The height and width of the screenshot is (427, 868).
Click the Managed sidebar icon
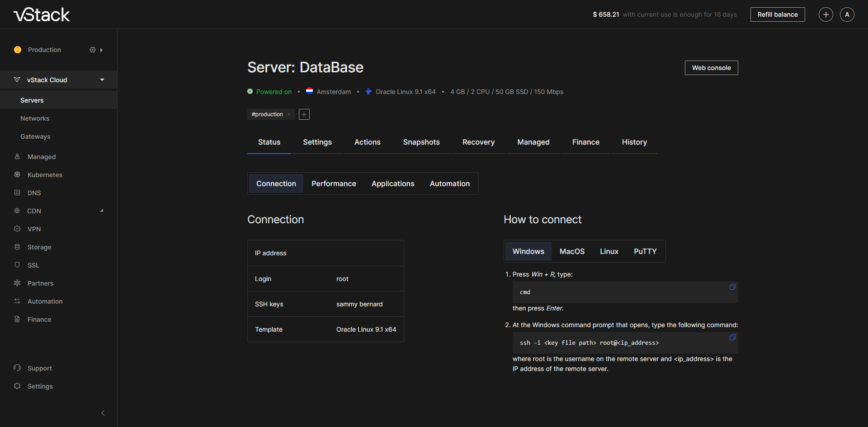[x=17, y=156]
